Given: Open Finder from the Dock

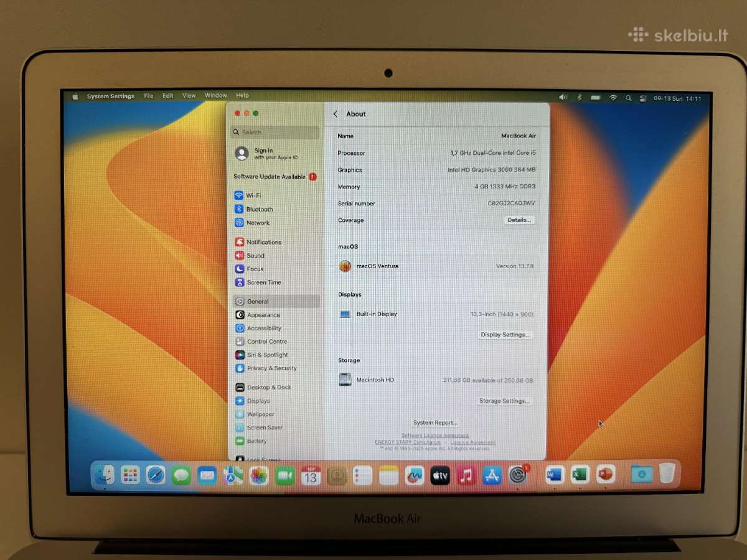Looking at the screenshot, I should click(105, 475).
